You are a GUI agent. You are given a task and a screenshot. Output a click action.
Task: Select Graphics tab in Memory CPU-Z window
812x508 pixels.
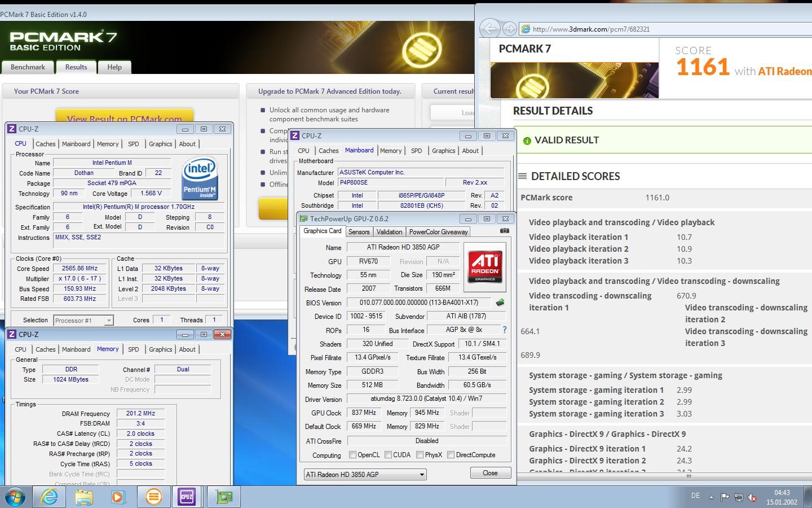coord(160,349)
